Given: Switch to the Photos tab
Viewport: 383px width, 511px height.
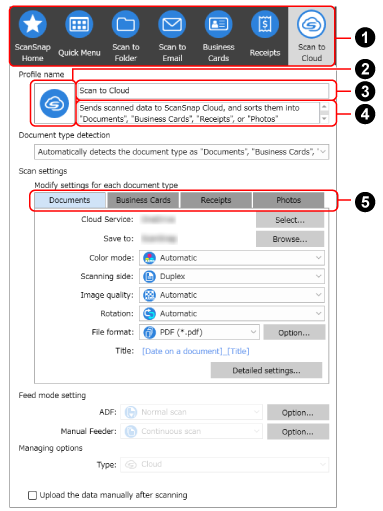Looking at the screenshot, I should [x=289, y=200].
